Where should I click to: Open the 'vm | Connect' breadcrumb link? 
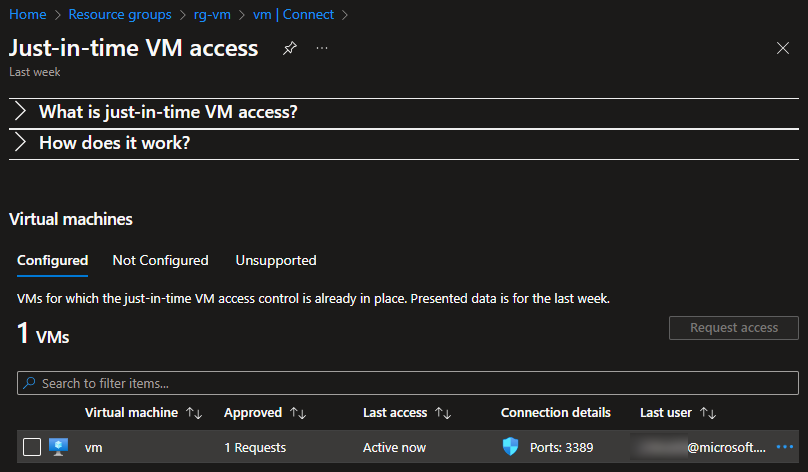(x=293, y=14)
